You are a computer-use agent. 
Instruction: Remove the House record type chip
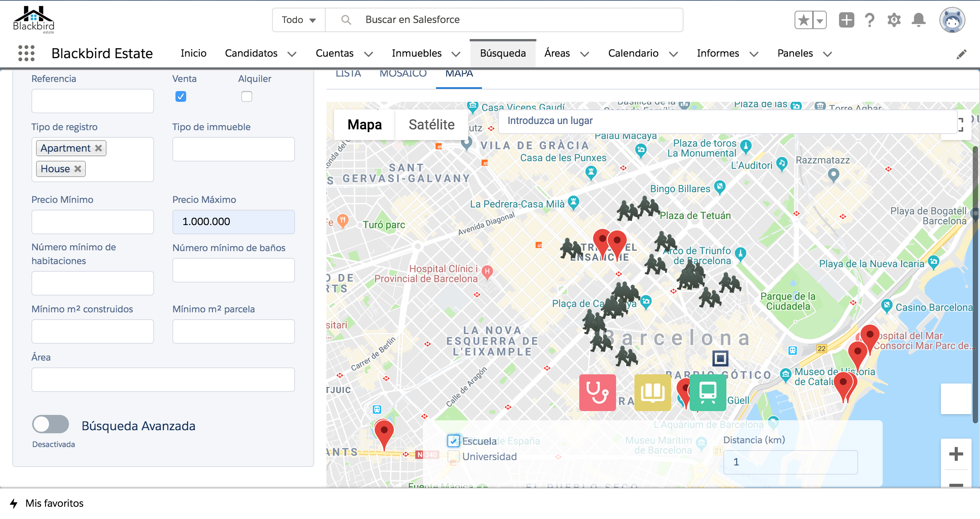pos(78,168)
